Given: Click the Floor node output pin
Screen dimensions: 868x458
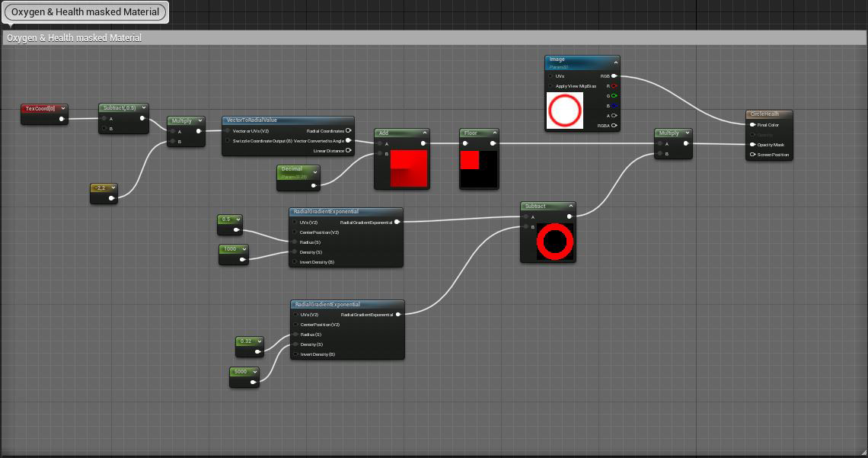Looking at the screenshot, I should point(493,143).
